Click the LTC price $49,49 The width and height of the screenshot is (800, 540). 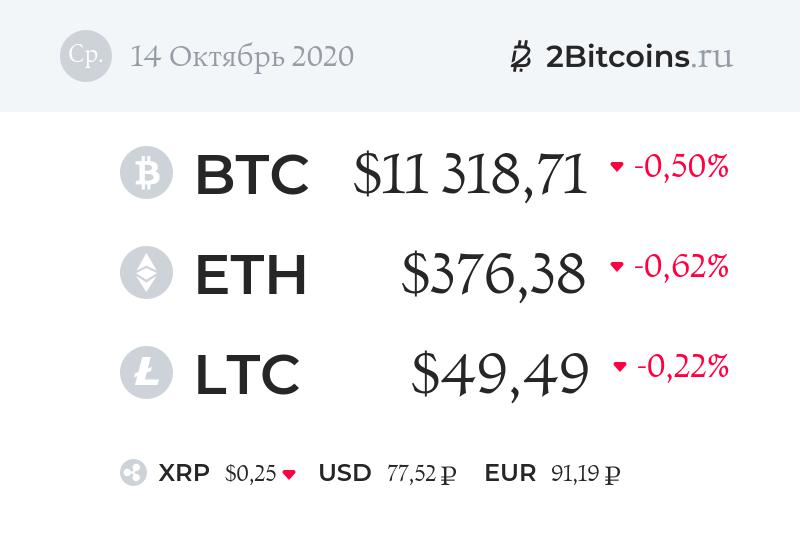point(499,374)
